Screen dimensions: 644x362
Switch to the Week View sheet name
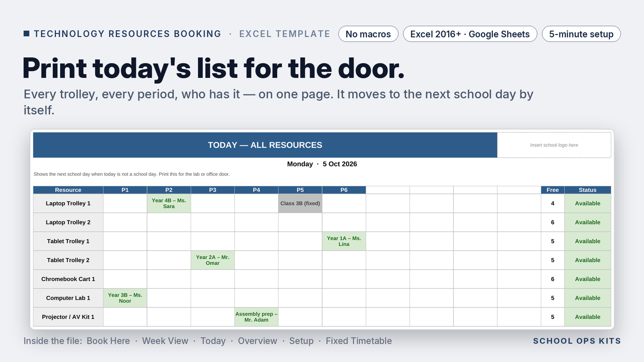pyautogui.click(x=165, y=341)
